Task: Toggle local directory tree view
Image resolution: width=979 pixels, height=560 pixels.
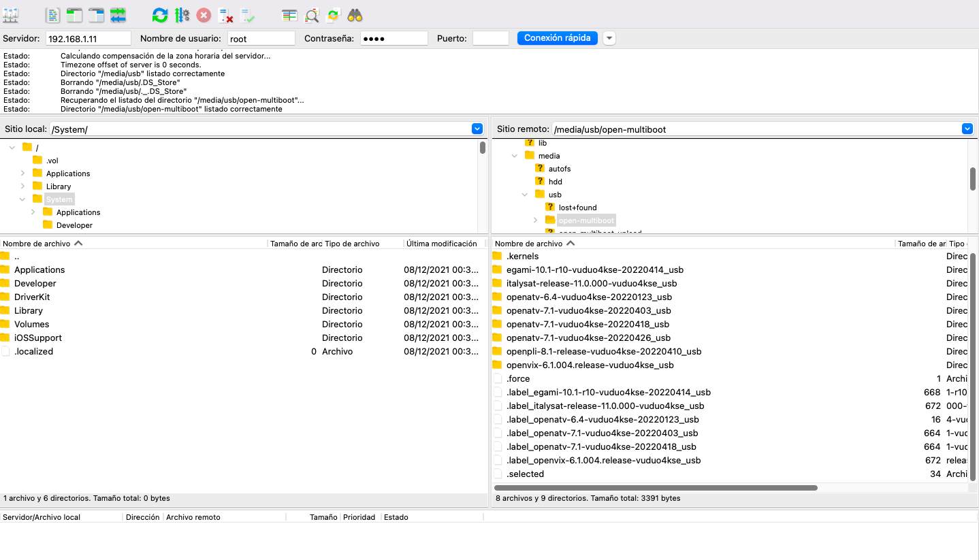Action: pyautogui.click(x=74, y=15)
